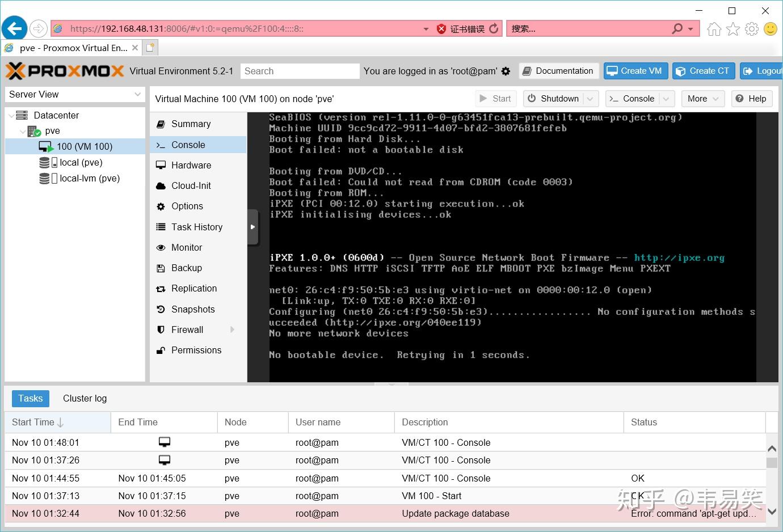The image size is (783, 532).
Task: Close the pve - Proxmox browser tab
Action: click(x=135, y=48)
